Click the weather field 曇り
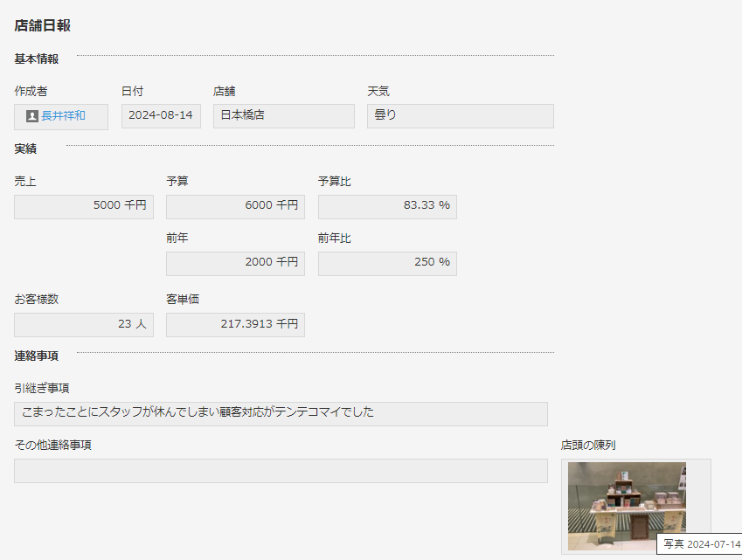The height and width of the screenshot is (560, 742). [x=460, y=116]
